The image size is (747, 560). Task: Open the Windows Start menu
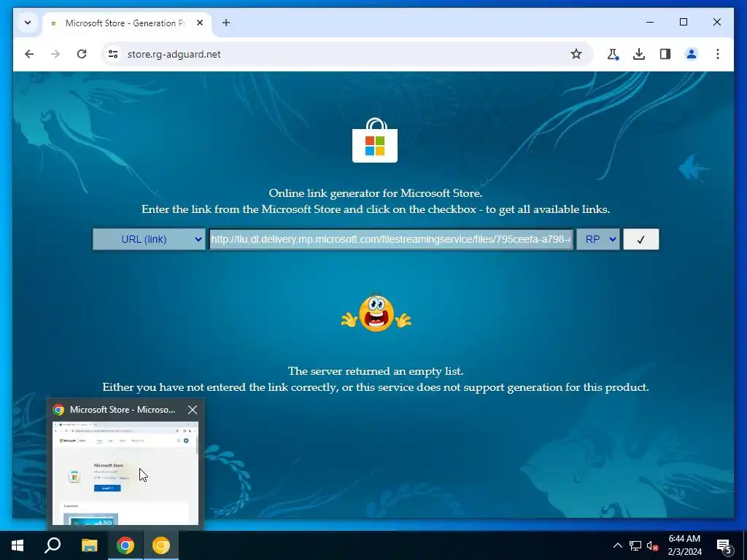pyautogui.click(x=18, y=545)
